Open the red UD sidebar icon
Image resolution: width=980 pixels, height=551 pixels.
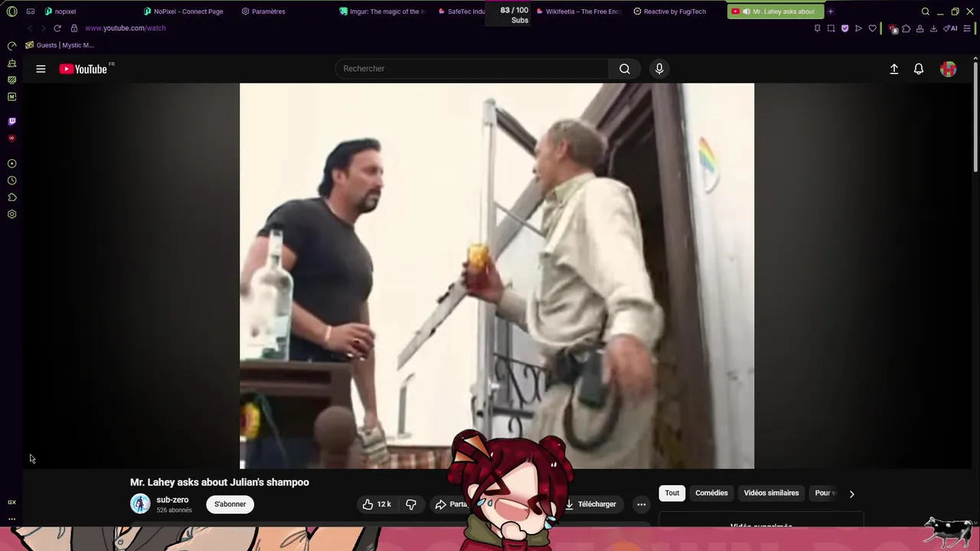tap(11, 139)
